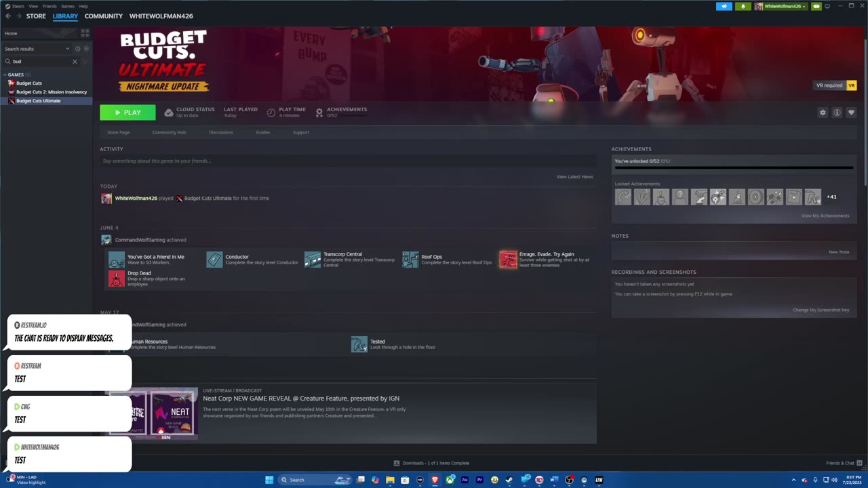Screen dimensions: 868x488
Task: Click the Achievements trophy icon
Action: coord(319,113)
